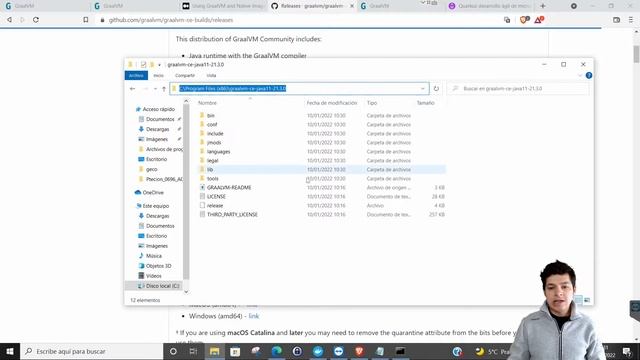Viewport: 640px width, 360px height.
Task: Sort by Tipo column header
Action: point(371,103)
